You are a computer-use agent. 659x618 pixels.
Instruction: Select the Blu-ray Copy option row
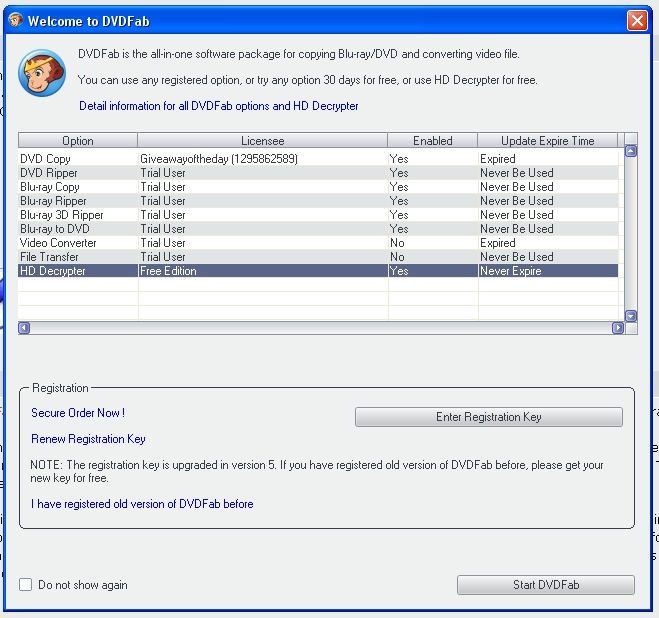pos(318,187)
